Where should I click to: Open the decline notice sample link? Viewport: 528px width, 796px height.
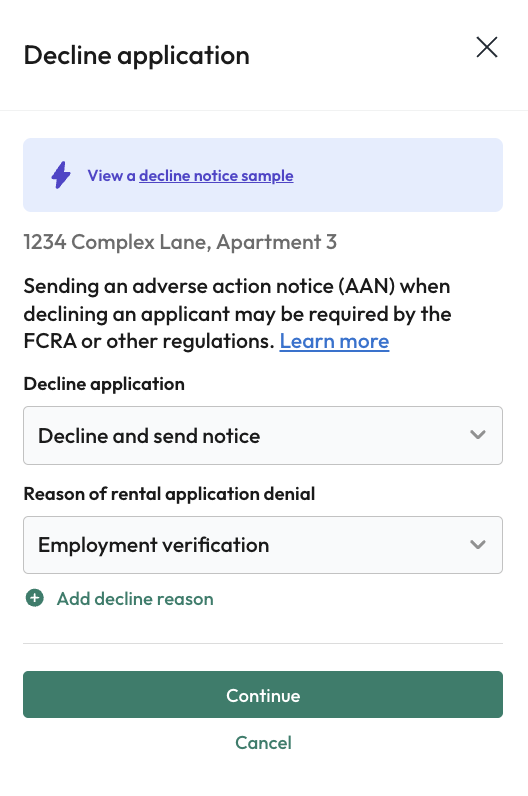click(x=216, y=176)
